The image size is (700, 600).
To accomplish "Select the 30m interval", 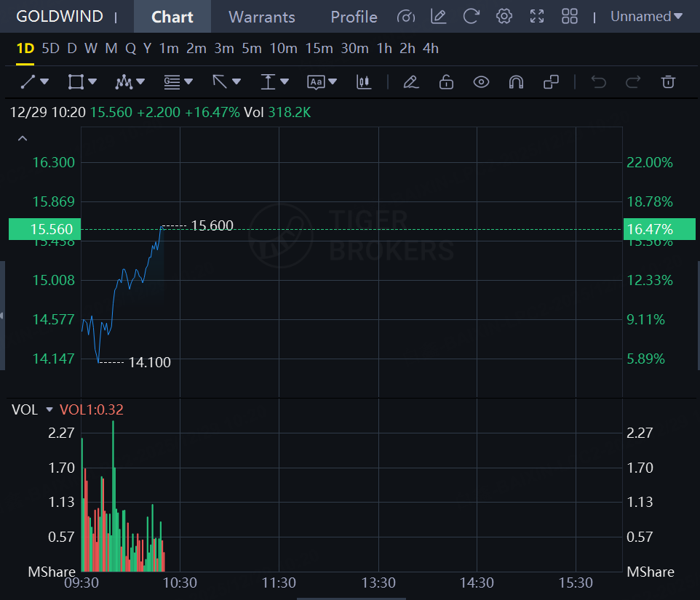I will [355, 48].
